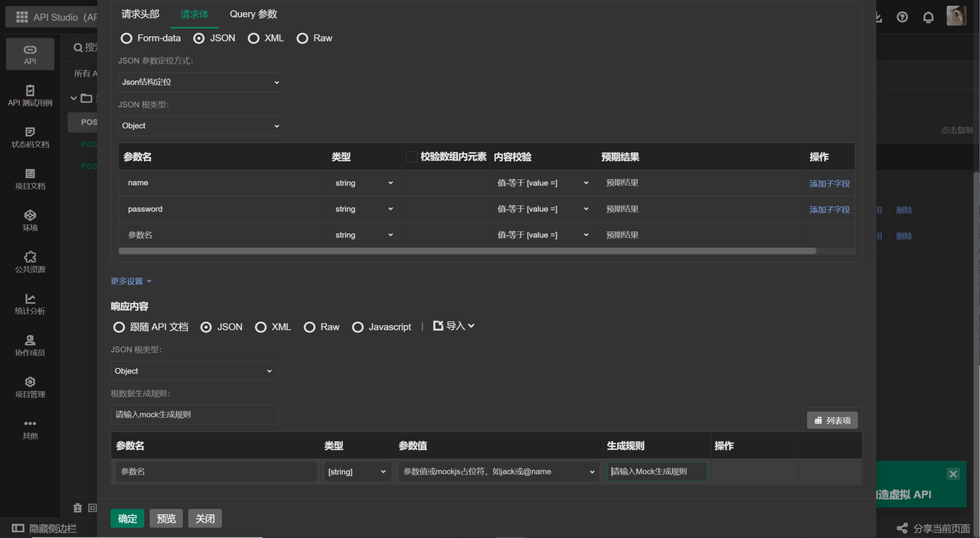The width and height of the screenshot is (980, 538).
Task: Switch to 请求头部 tab
Action: [140, 14]
